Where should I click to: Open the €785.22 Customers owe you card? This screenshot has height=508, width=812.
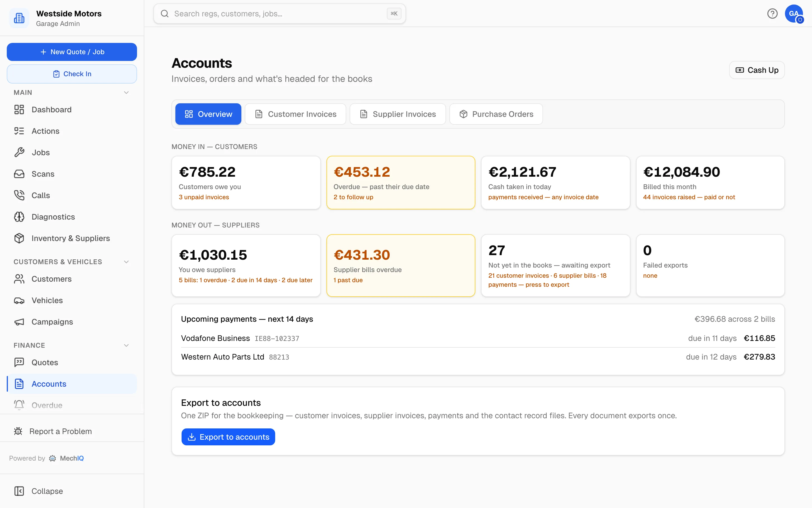coord(246,183)
